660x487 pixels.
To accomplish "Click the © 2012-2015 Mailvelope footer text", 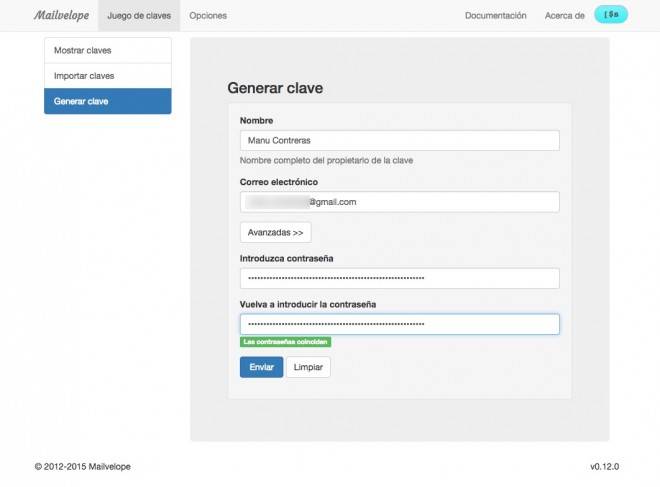I will [82, 466].
